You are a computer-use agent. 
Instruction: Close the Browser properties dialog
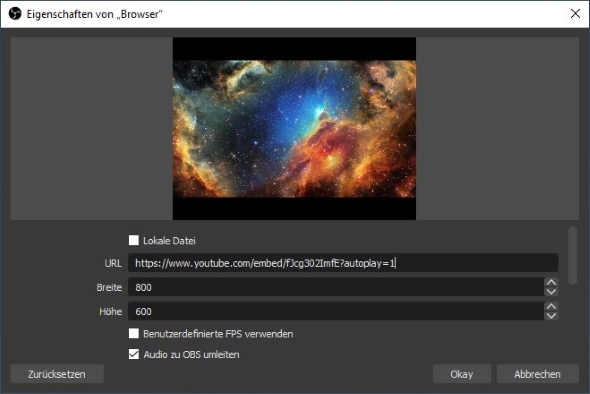coord(575,14)
